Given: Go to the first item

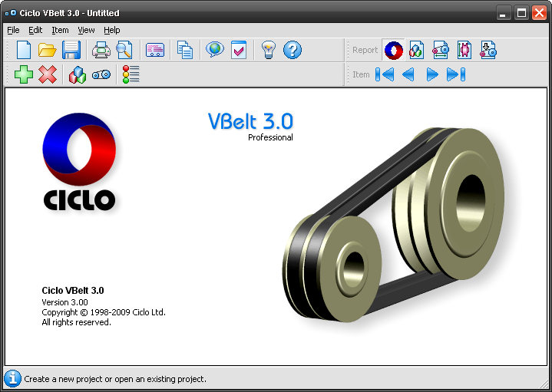Looking at the screenshot, I should pos(385,75).
